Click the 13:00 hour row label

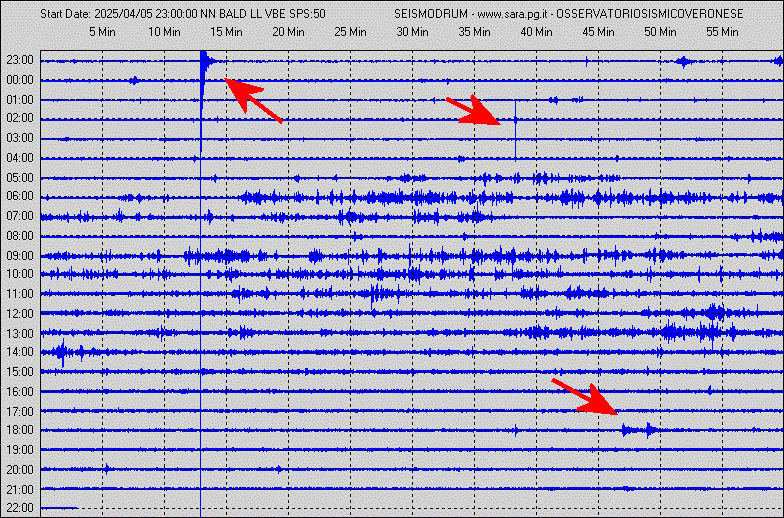coord(20,334)
